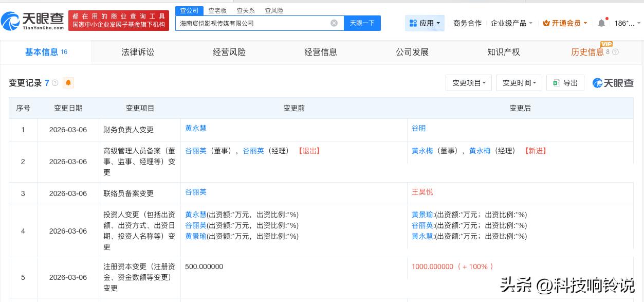The height and width of the screenshot is (302, 644).
Task: Expand the 应用 apps dropdown
Action: pyautogui.click(x=425, y=23)
